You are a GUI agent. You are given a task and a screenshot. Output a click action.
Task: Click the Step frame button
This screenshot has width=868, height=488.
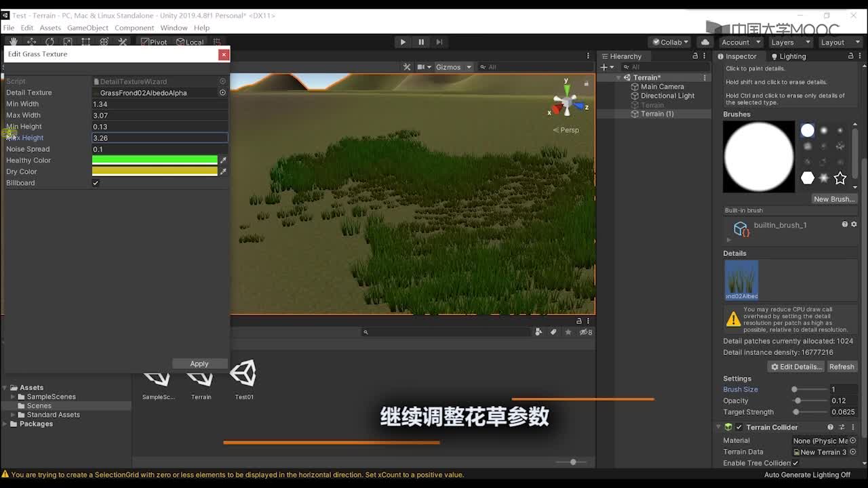click(x=439, y=42)
